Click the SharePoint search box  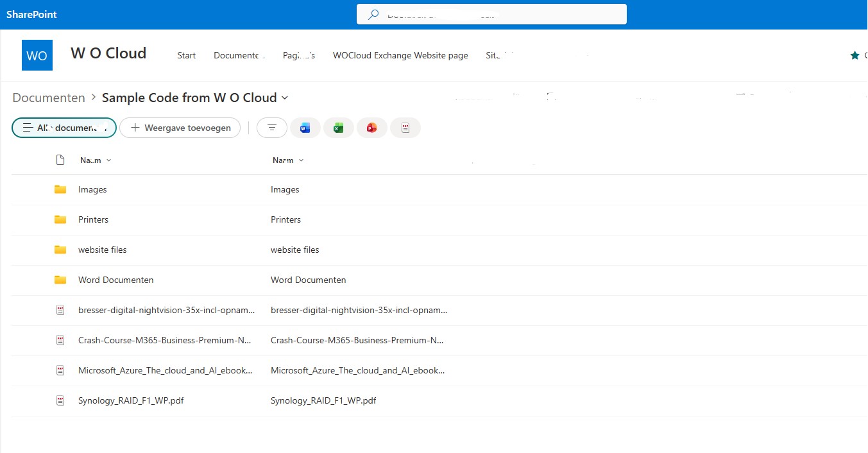click(x=491, y=14)
